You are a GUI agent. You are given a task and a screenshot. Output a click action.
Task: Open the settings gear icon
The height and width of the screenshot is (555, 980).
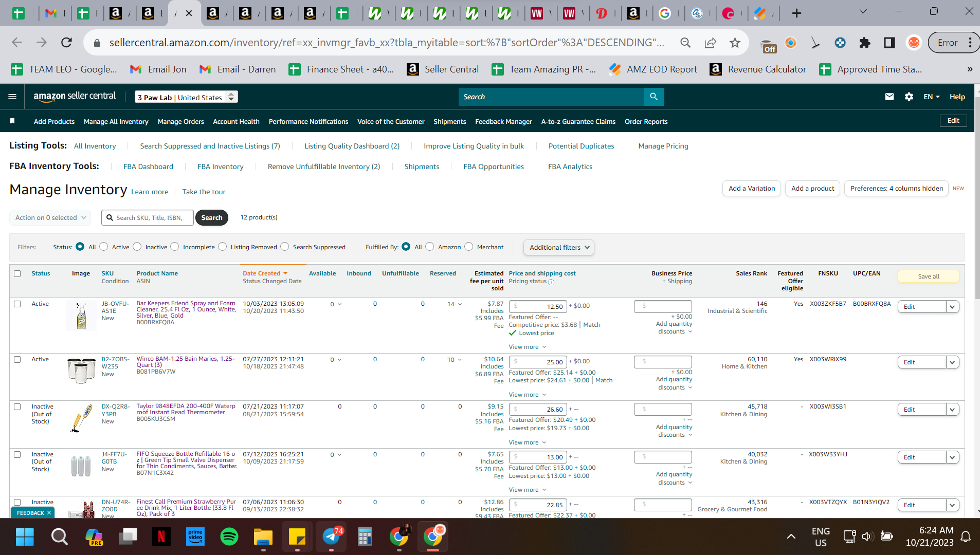coord(909,97)
